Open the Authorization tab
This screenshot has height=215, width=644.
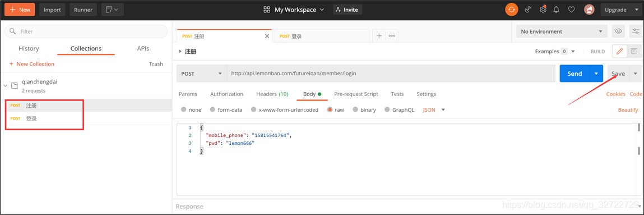coord(226,94)
